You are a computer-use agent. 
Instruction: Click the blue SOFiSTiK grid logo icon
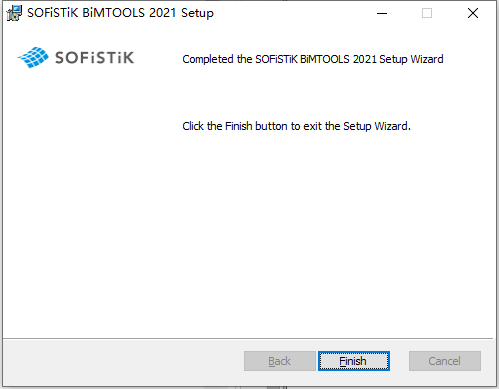pyautogui.click(x=33, y=57)
